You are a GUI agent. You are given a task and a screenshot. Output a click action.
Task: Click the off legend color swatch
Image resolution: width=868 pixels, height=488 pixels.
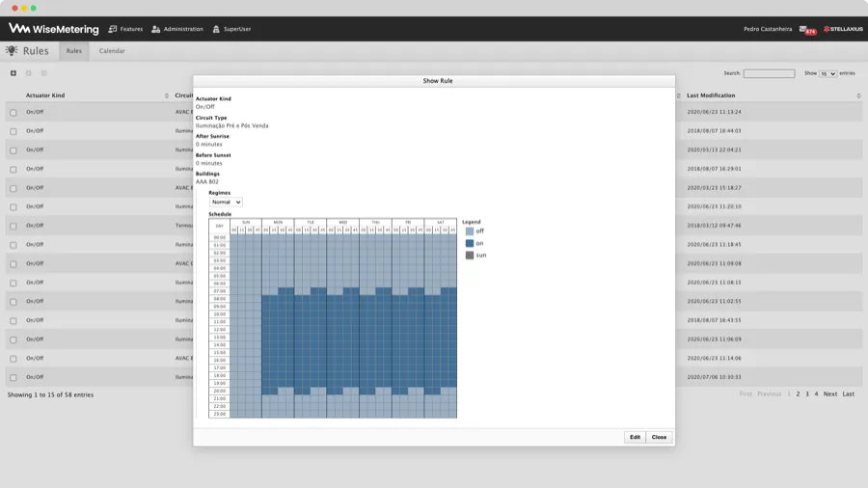[470, 231]
